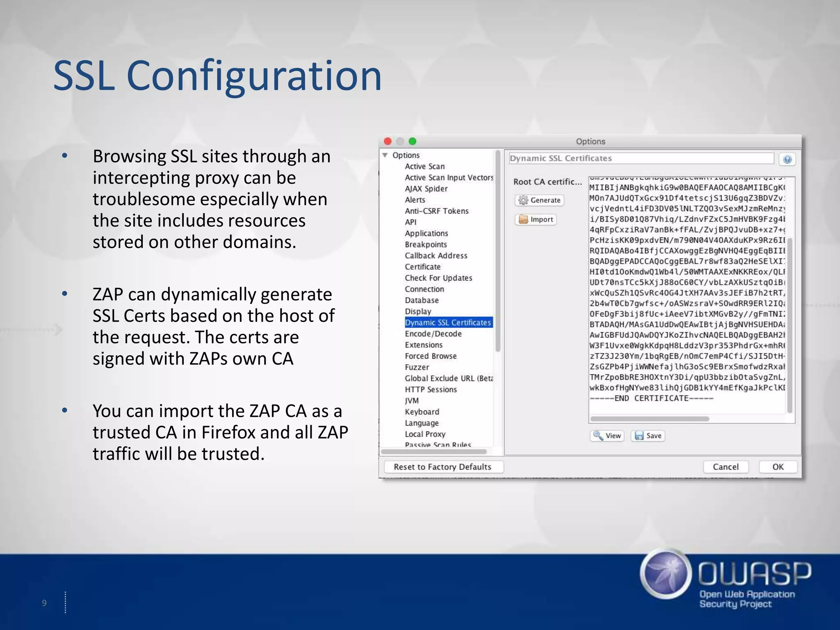Click the red close window button
Image resolution: width=840 pixels, height=630 pixels.
(388, 142)
